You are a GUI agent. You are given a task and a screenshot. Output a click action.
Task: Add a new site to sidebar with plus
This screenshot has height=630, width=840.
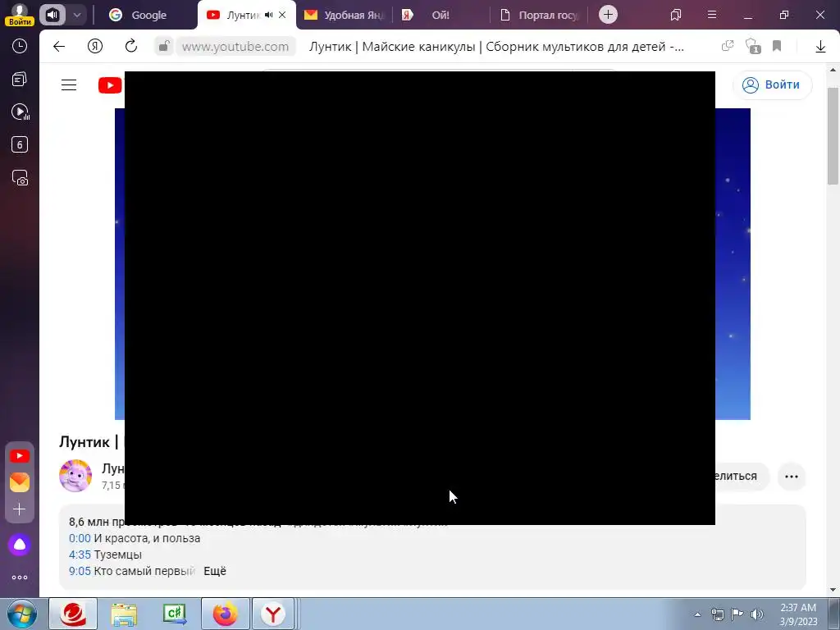point(20,509)
